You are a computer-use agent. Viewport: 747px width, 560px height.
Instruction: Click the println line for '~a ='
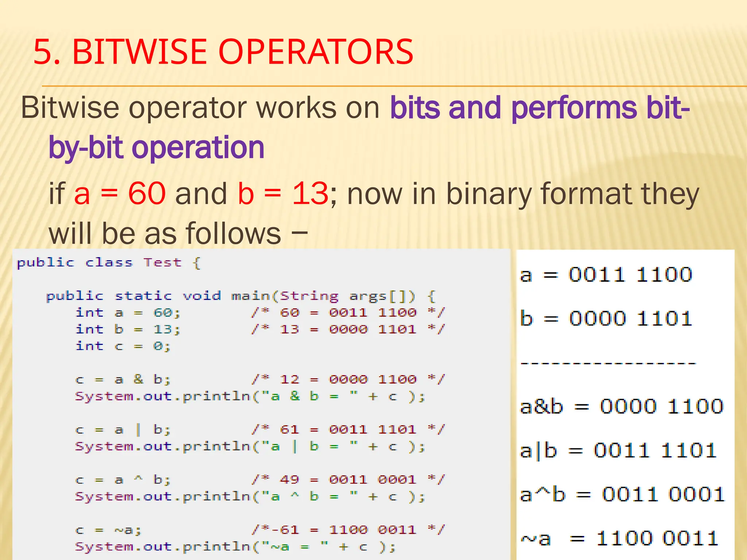[236, 547]
